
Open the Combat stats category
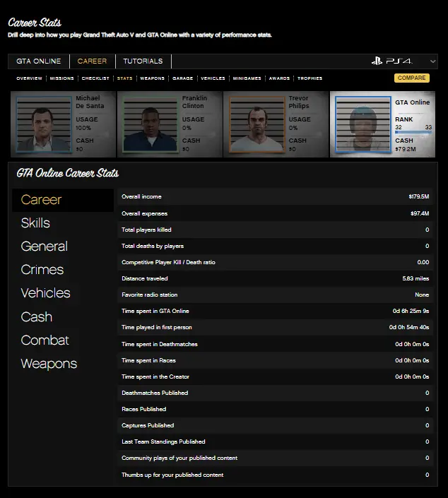pyautogui.click(x=45, y=340)
